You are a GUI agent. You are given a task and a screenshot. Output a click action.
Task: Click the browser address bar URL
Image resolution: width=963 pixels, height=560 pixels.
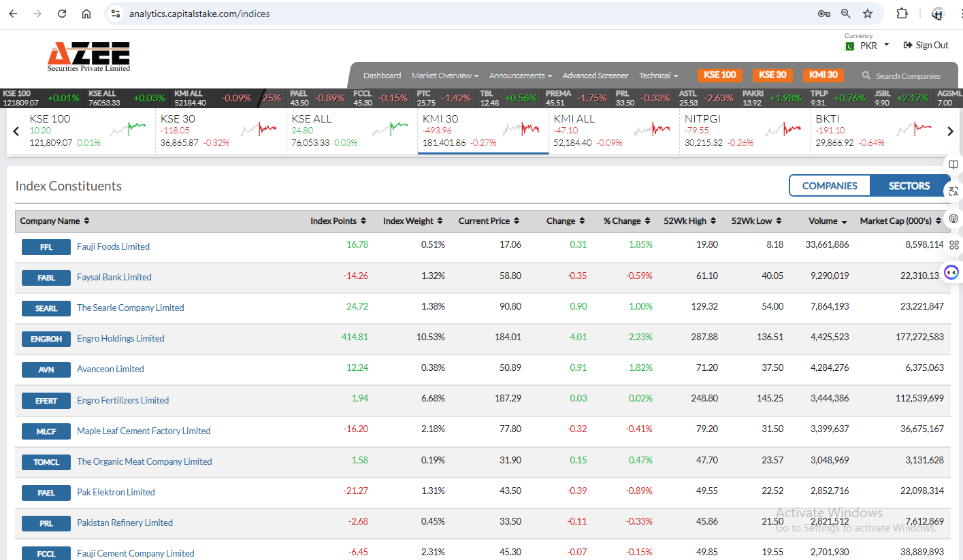(198, 14)
